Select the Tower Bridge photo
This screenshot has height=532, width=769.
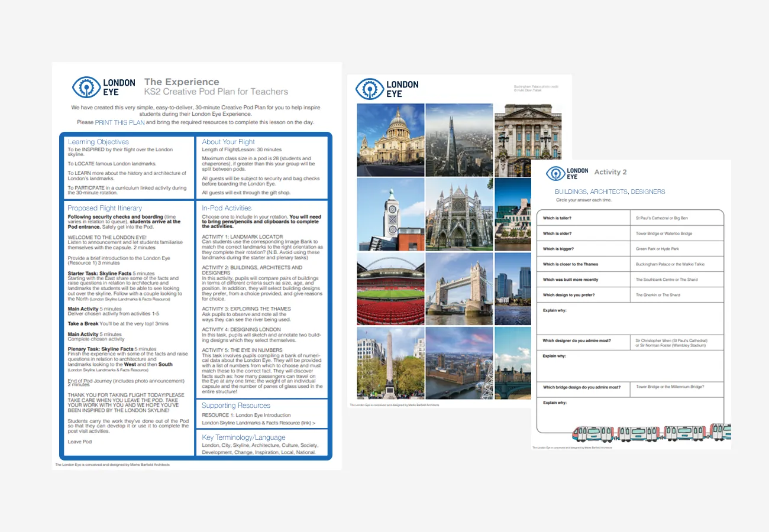[459, 288]
